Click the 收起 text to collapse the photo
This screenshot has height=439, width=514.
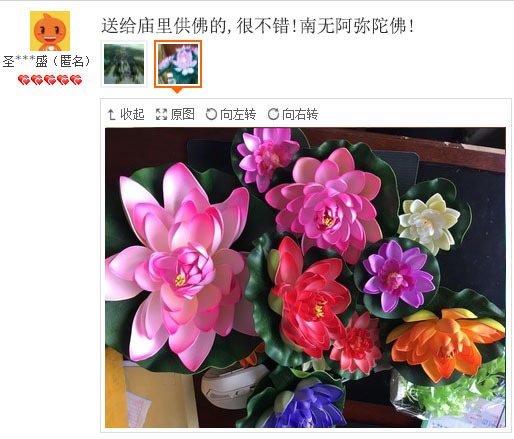[132, 114]
